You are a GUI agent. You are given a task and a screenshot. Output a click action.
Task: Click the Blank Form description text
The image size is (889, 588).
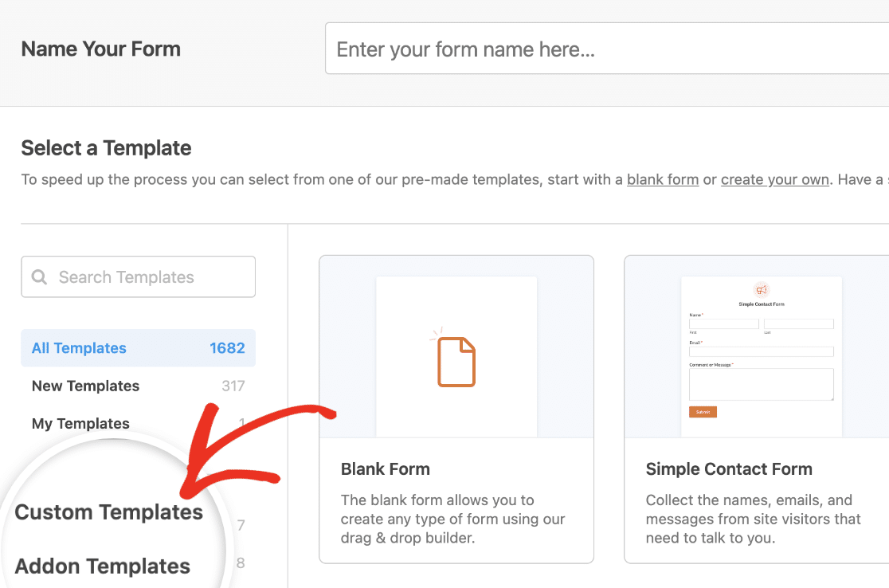point(453,519)
